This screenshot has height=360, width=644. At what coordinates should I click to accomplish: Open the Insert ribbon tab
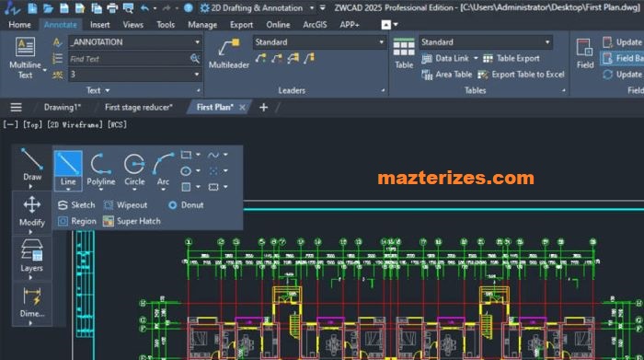pyautogui.click(x=99, y=25)
